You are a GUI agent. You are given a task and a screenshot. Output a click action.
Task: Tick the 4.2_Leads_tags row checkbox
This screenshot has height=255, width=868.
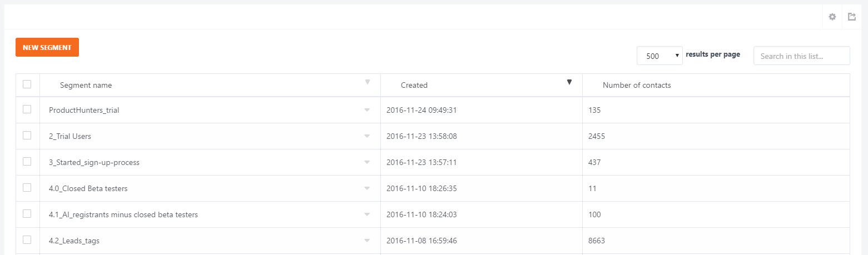tap(27, 239)
